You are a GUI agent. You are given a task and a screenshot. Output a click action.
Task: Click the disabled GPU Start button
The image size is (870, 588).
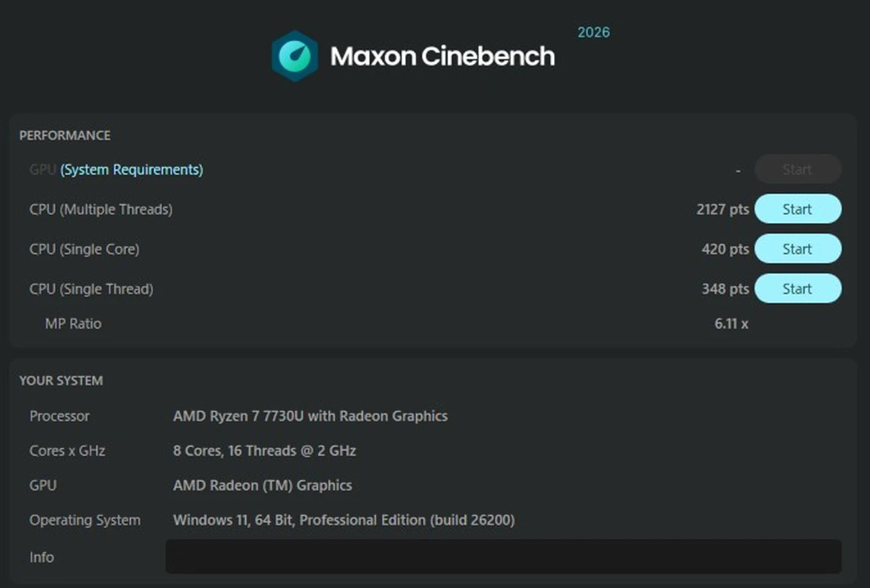[x=797, y=169]
